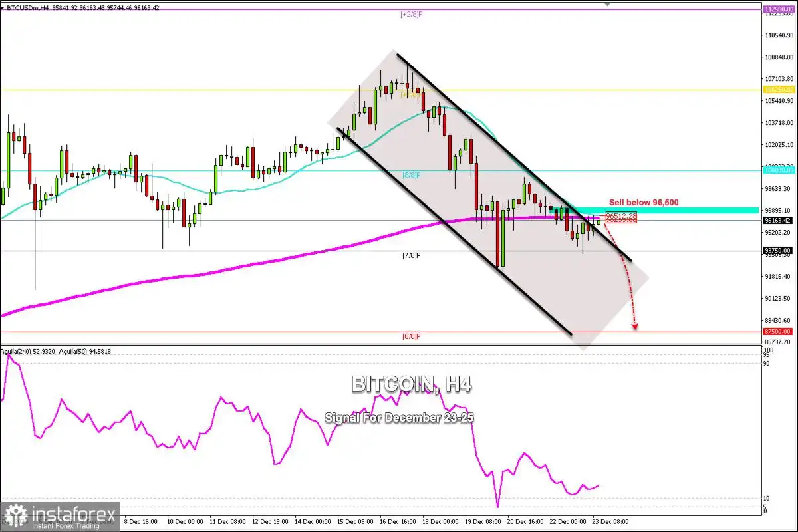Screen dimensions: 798x532
Task: Select the 106250.00 yellow price label
Action: [x=779, y=90]
